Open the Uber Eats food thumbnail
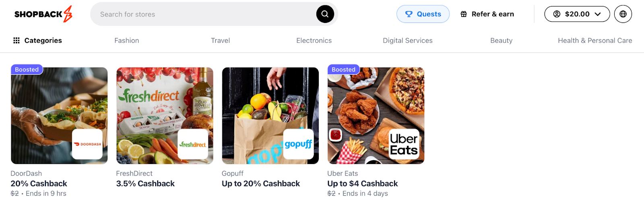This screenshot has height=216, width=644. pyautogui.click(x=376, y=116)
